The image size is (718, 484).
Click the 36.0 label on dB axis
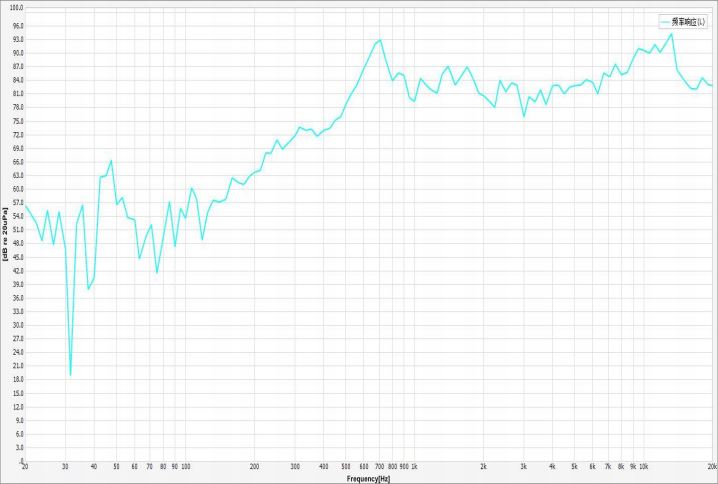tap(18, 298)
